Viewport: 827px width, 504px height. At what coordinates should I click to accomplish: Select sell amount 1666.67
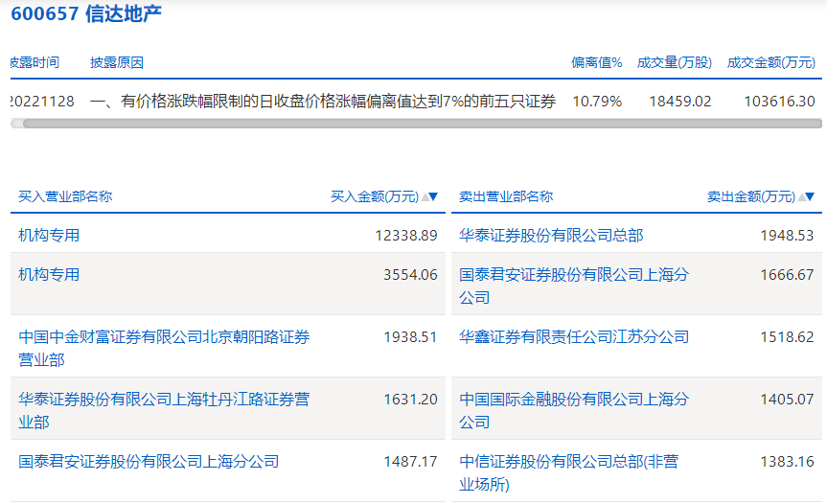[x=787, y=275]
